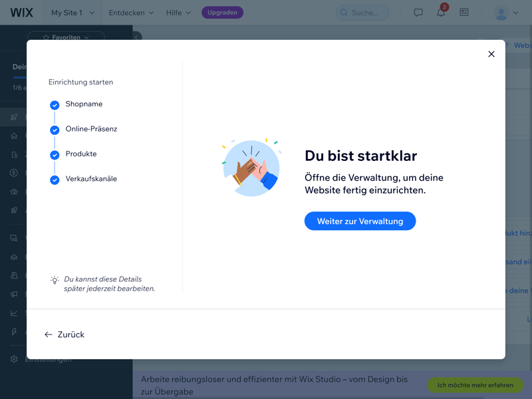Click the Shopname checkmark icon
Screen dimensions: 532x399
click(55, 105)
